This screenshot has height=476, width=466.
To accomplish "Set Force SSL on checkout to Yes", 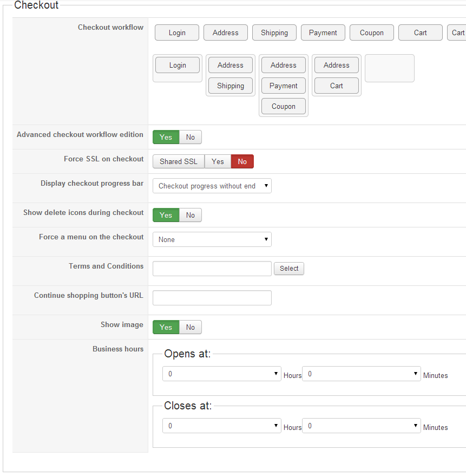I will point(218,161).
